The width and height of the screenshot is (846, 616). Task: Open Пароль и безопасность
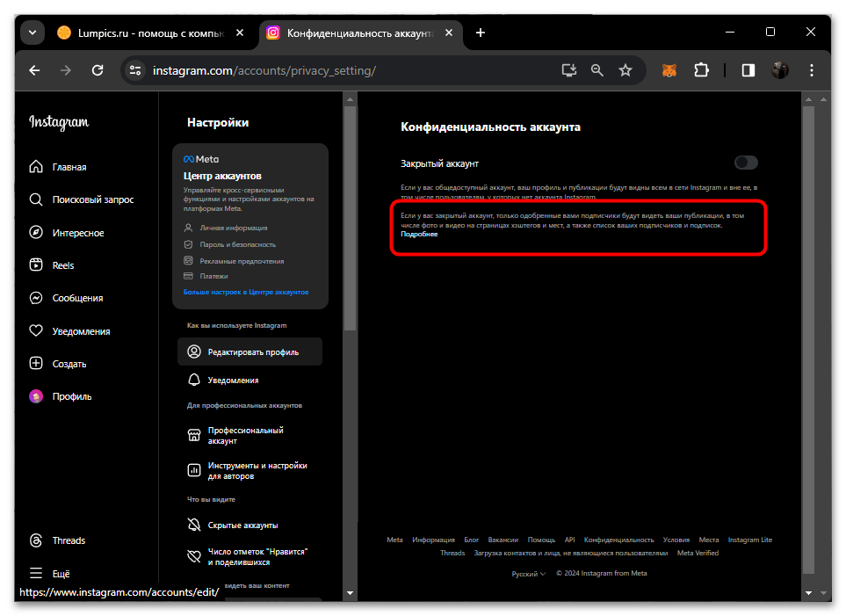tap(237, 244)
